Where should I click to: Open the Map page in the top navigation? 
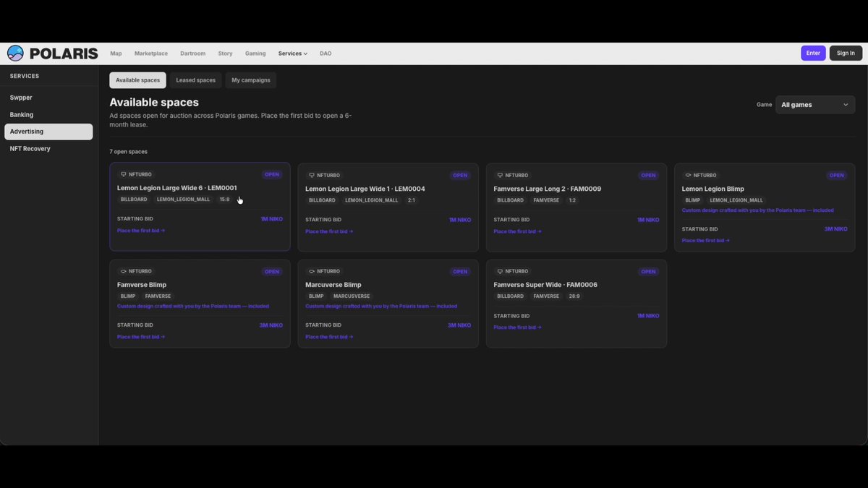(116, 53)
